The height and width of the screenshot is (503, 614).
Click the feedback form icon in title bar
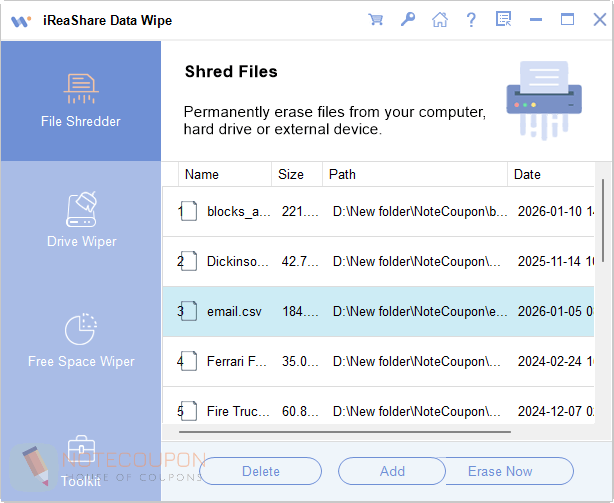(504, 19)
